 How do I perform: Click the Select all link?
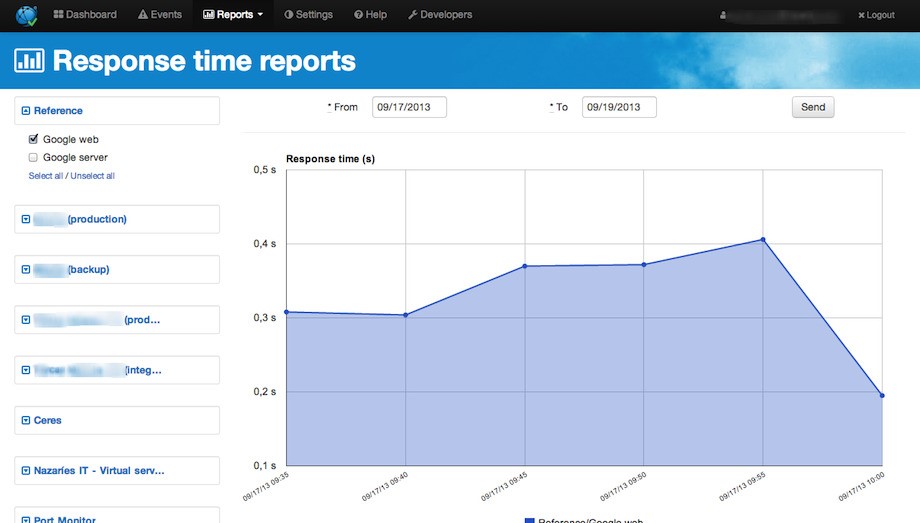click(46, 176)
